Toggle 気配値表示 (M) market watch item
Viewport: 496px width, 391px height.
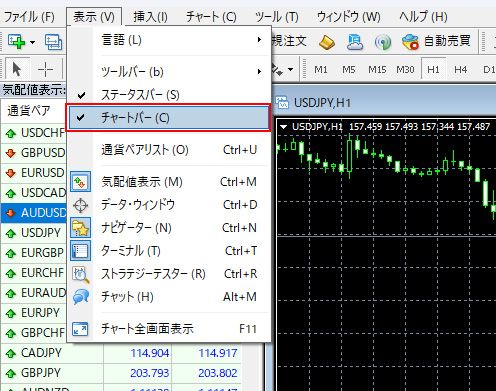tap(168, 182)
